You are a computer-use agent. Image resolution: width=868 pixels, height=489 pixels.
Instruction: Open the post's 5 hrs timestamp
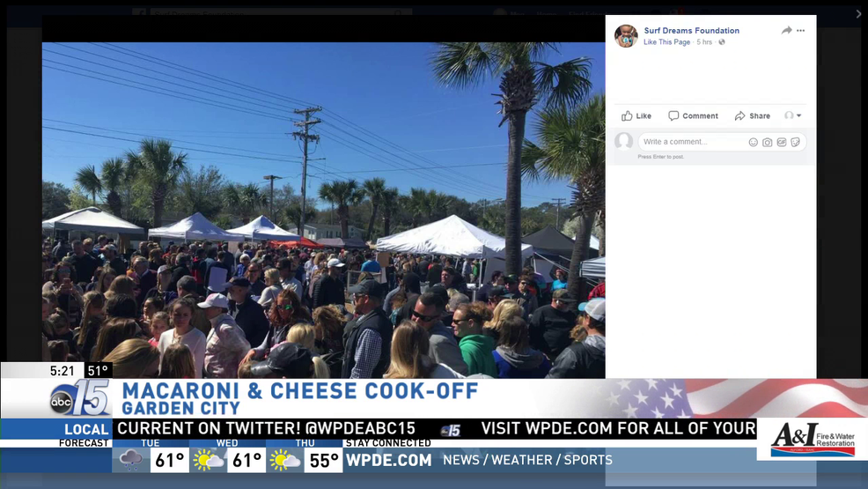point(704,42)
